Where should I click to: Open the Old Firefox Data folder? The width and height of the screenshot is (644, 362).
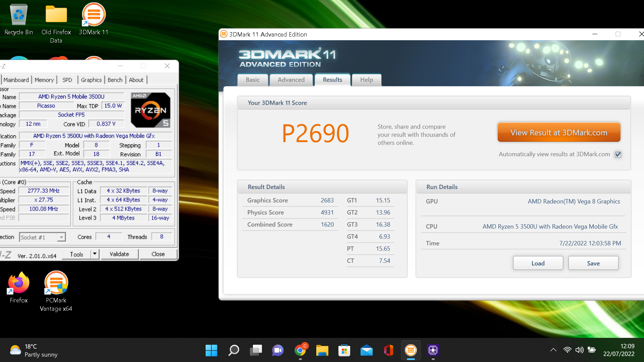coord(56,23)
